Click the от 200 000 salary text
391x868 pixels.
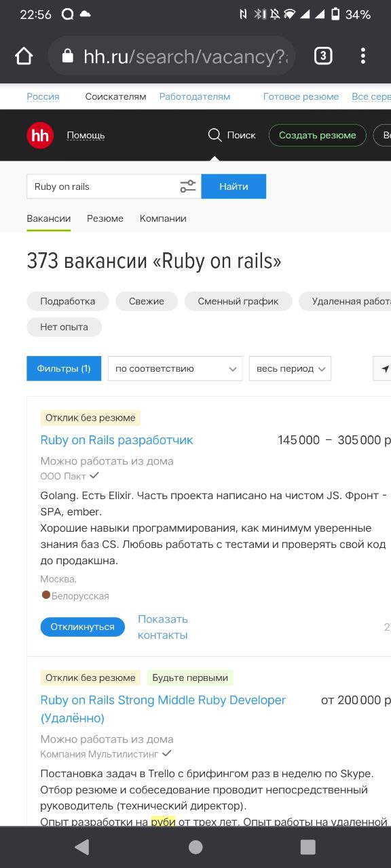(356, 700)
